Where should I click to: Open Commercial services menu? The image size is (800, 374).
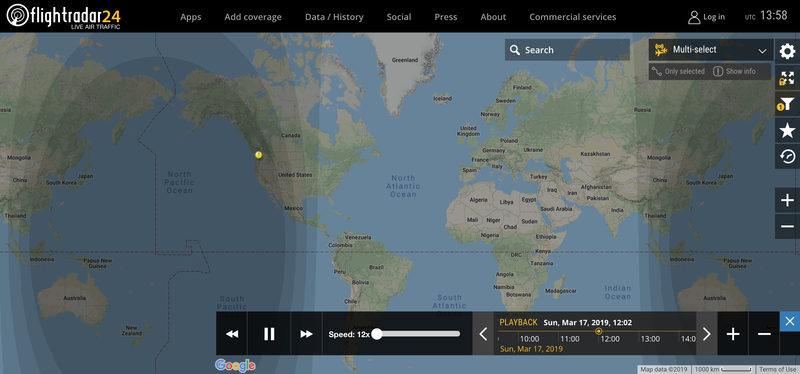tap(572, 17)
